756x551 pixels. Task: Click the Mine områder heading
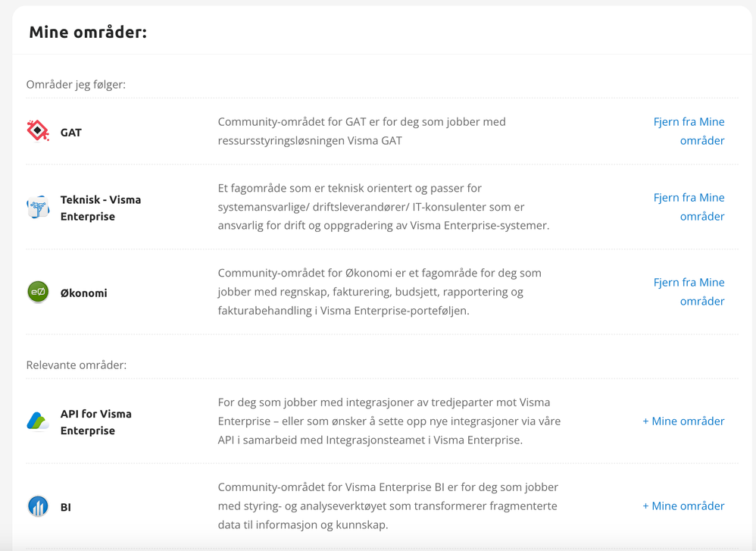[88, 32]
